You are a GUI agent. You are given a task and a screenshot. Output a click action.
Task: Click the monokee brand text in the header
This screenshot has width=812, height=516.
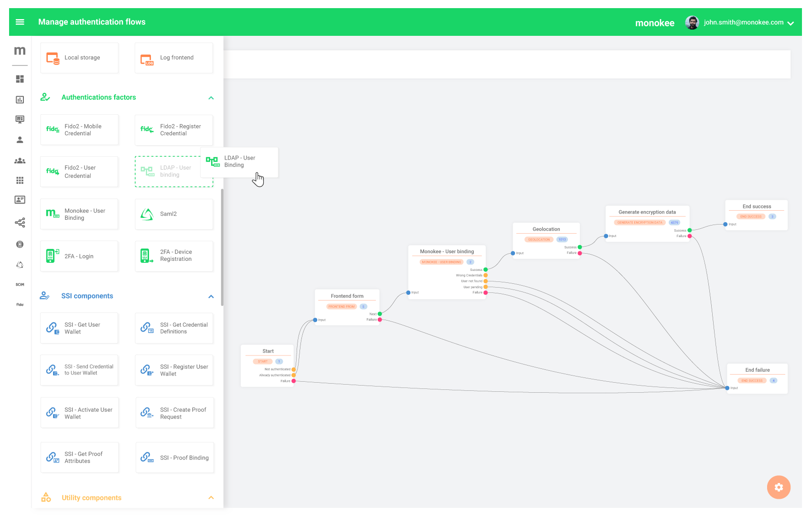655,23
